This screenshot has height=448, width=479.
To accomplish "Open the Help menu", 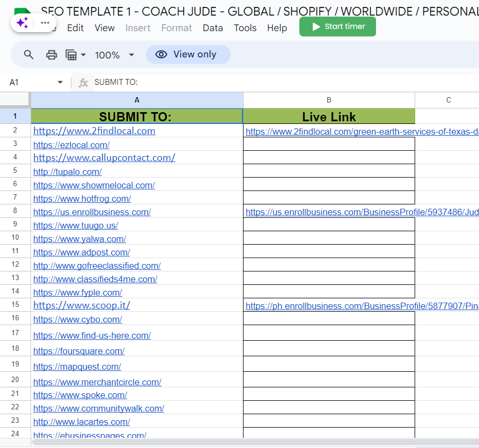I will pos(277,28).
